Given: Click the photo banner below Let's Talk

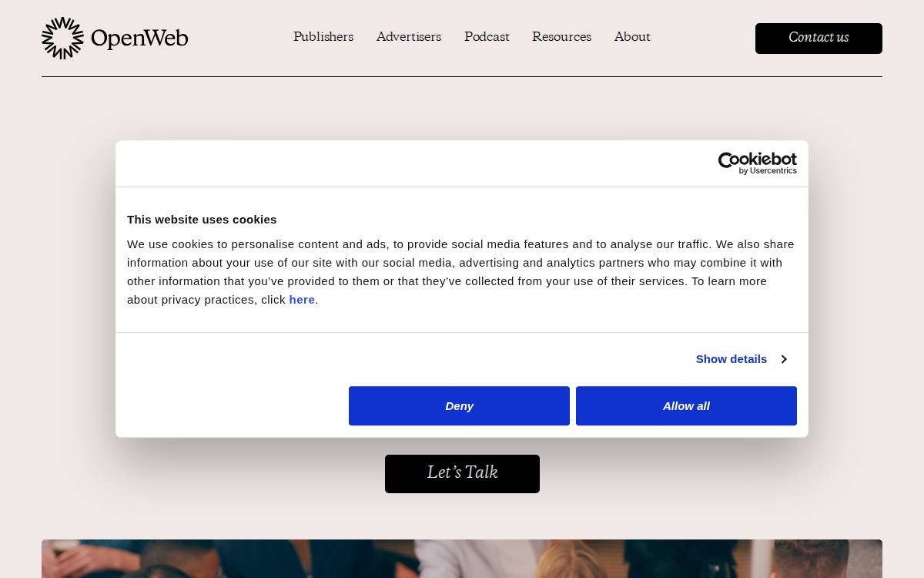Looking at the screenshot, I should click(462, 559).
